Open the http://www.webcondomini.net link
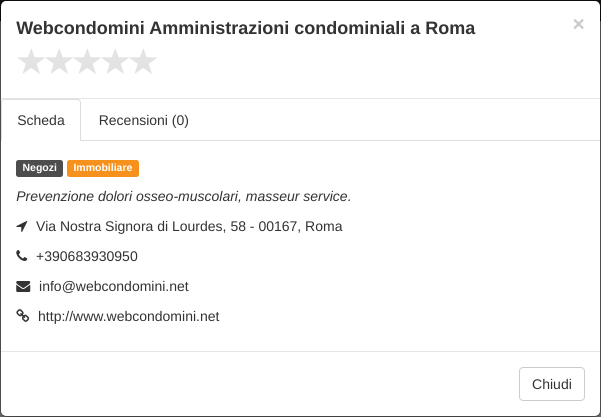 (129, 317)
